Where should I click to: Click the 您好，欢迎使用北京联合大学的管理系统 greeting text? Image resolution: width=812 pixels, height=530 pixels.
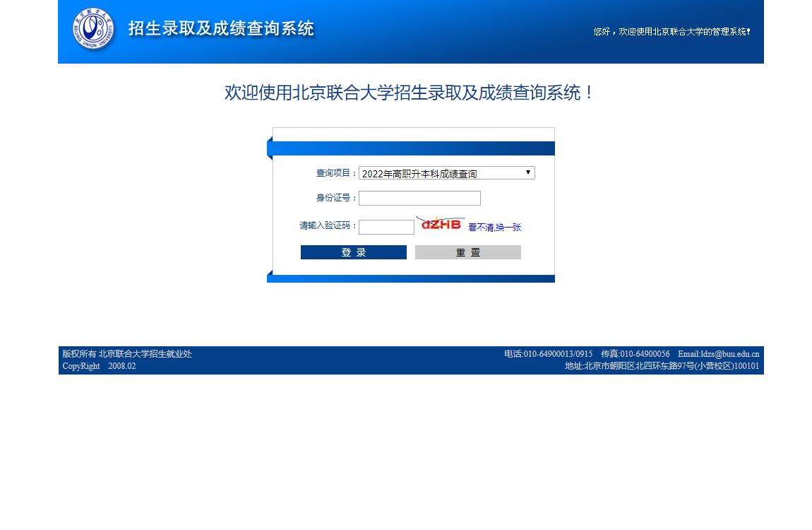(671, 32)
